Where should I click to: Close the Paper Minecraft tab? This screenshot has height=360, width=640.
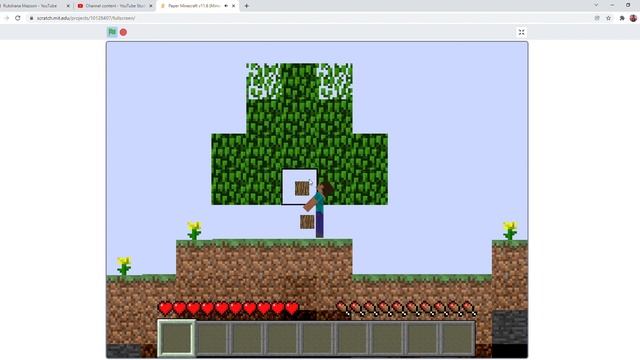coord(233,6)
